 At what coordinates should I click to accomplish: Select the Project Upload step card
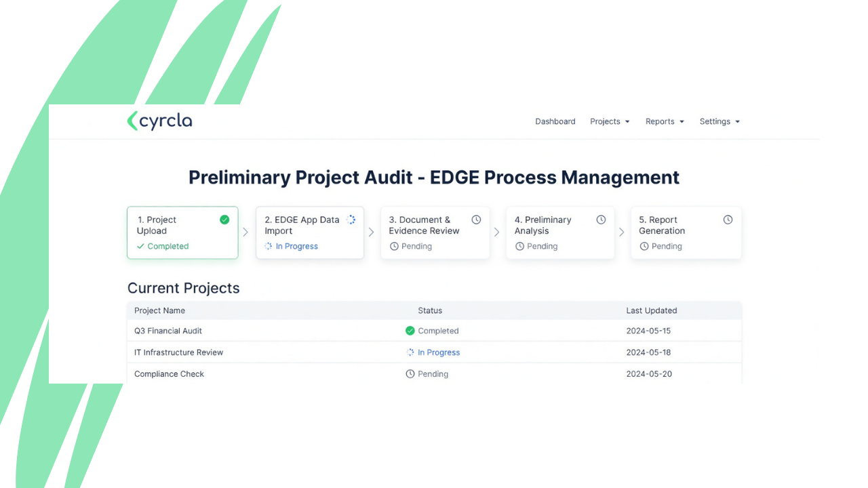(x=182, y=232)
